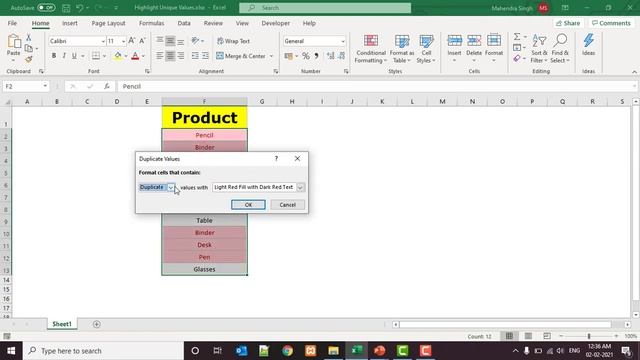Click the Save icon in title bar
The height and width of the screenshot is (360, 640).
click(x=66, y=8)
